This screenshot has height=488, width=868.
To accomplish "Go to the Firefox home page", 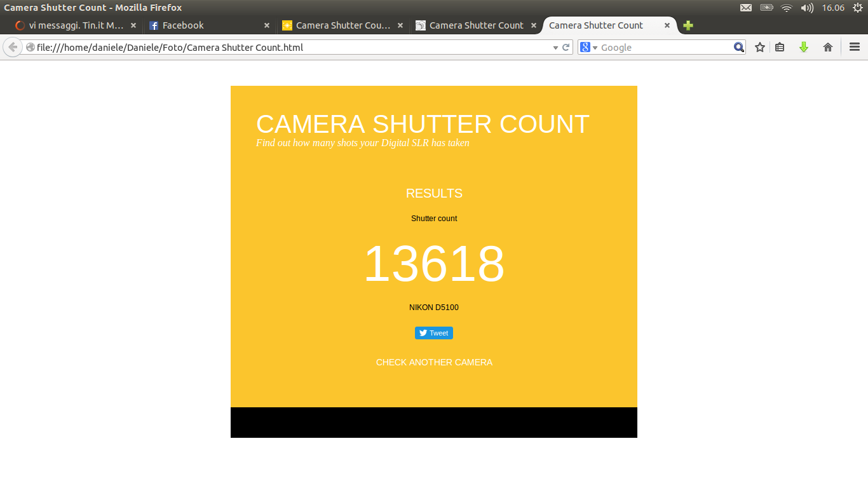I will pos(827,46).
